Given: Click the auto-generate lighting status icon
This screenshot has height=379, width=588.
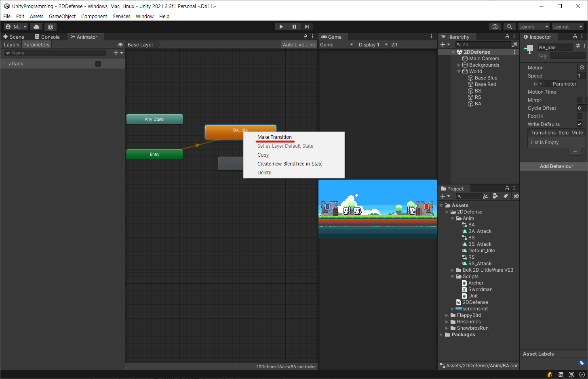Looking at the screenshot, I should click(571, 375).
